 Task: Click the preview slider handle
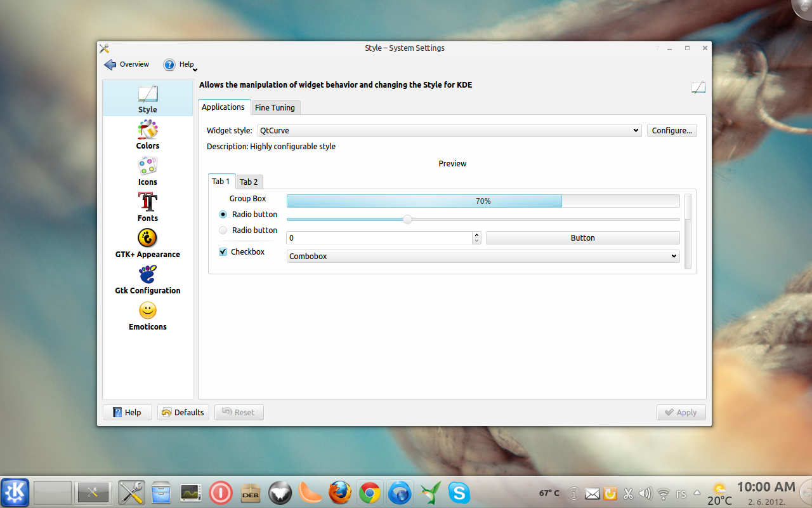click(408, 219)
